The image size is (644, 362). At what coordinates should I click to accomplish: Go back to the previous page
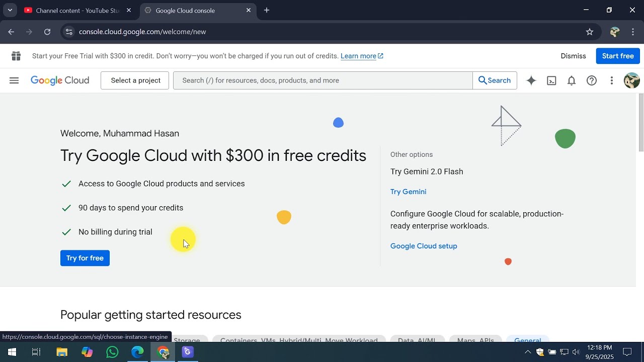[11, 32]
